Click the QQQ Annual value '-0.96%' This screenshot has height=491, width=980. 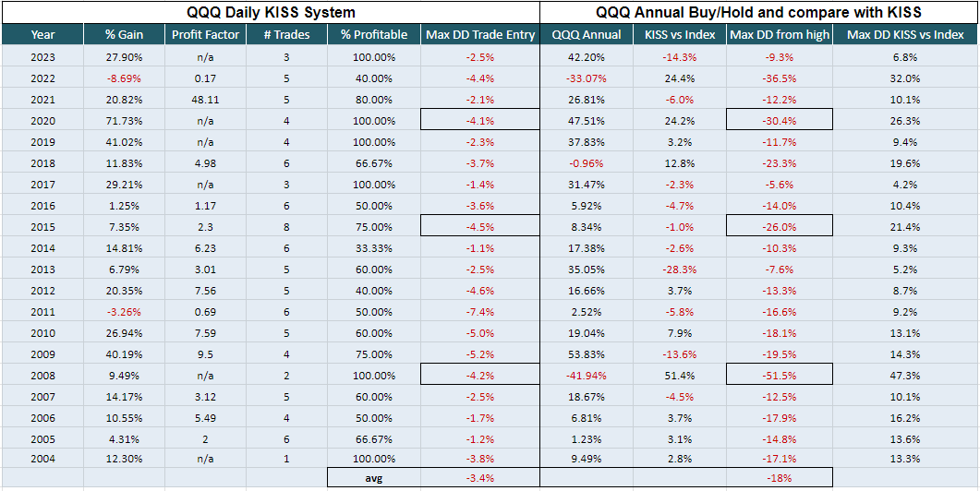point(587,163)
